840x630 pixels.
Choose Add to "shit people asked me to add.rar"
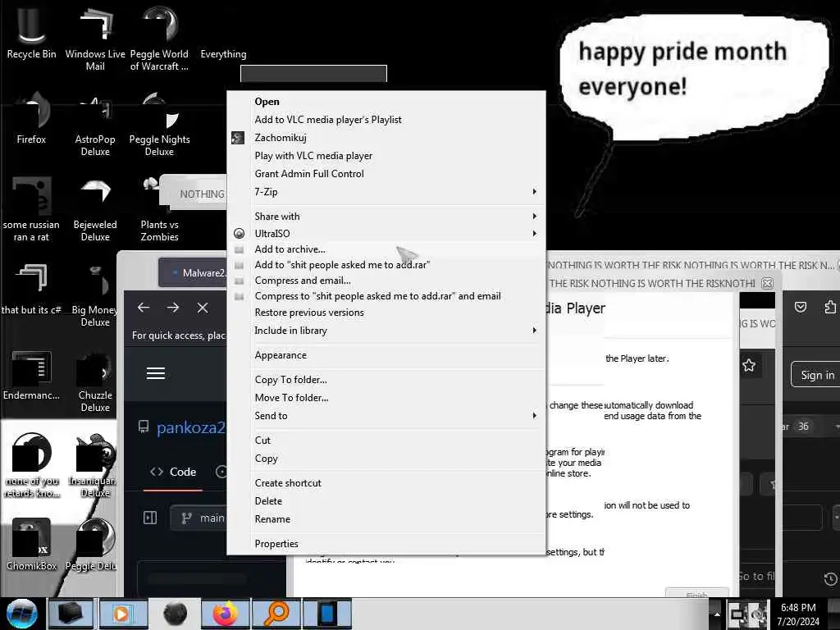tap(386, 265)
